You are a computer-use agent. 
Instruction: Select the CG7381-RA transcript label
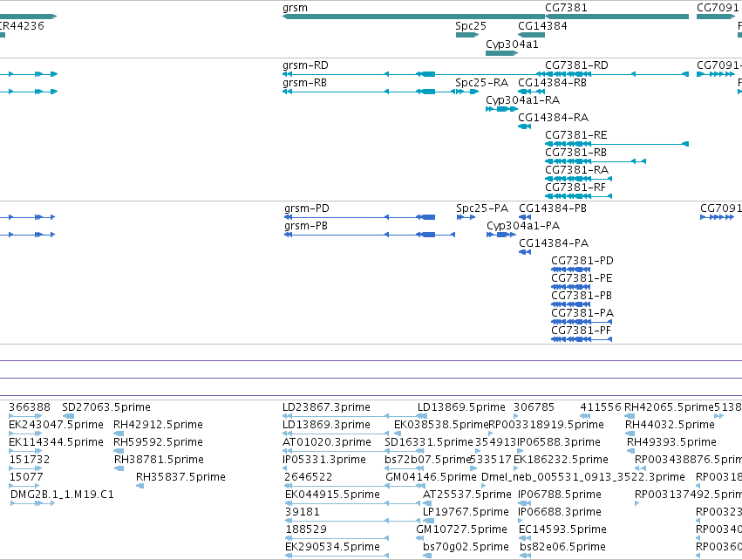pyautogui.click(x=577, y=170)
